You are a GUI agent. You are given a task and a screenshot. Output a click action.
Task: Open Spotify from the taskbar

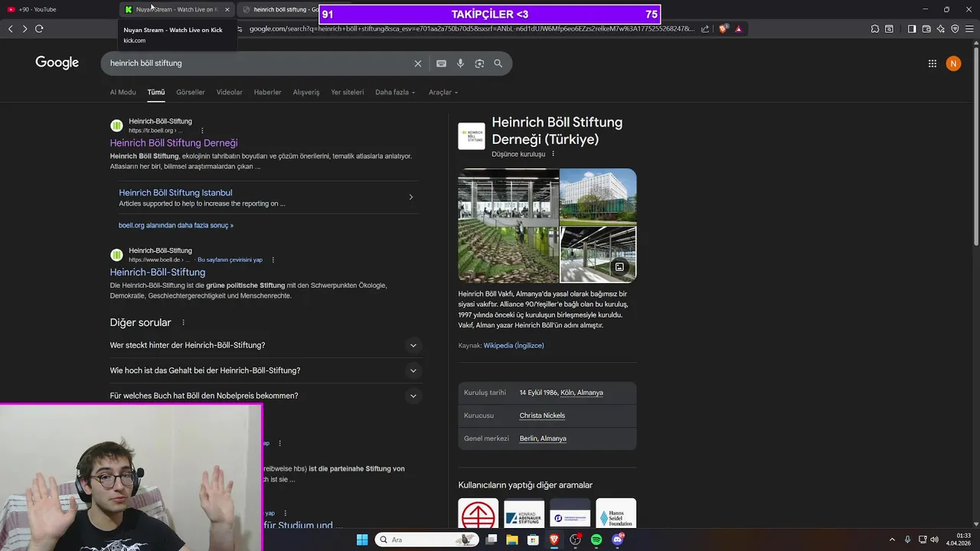click(x=596, y=540)
